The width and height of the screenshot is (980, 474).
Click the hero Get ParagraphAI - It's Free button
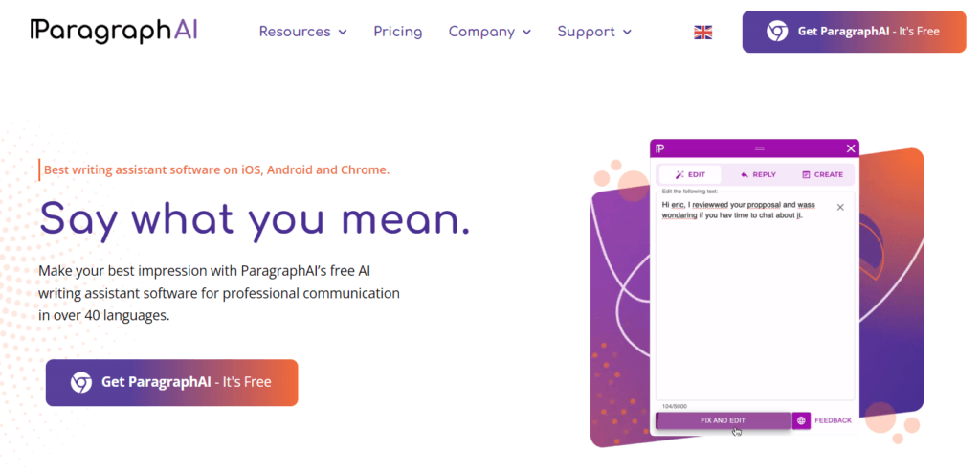[172, 382]
